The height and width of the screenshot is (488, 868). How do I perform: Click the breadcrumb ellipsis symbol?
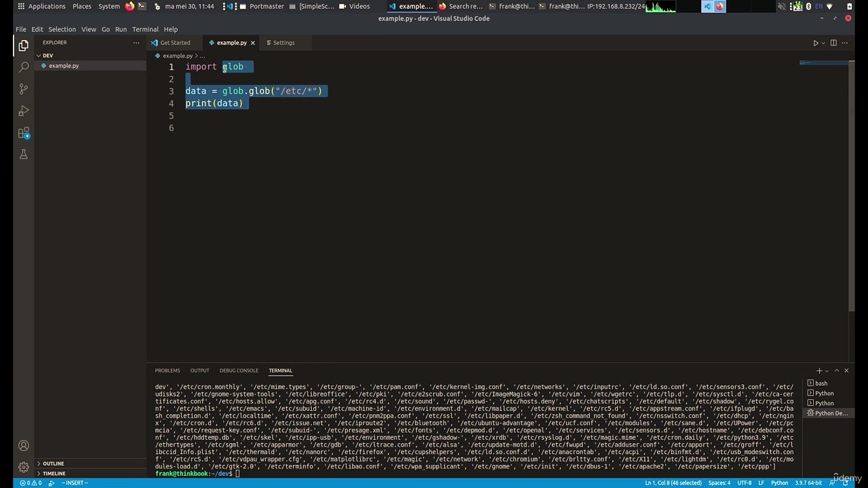click(203, 56)
